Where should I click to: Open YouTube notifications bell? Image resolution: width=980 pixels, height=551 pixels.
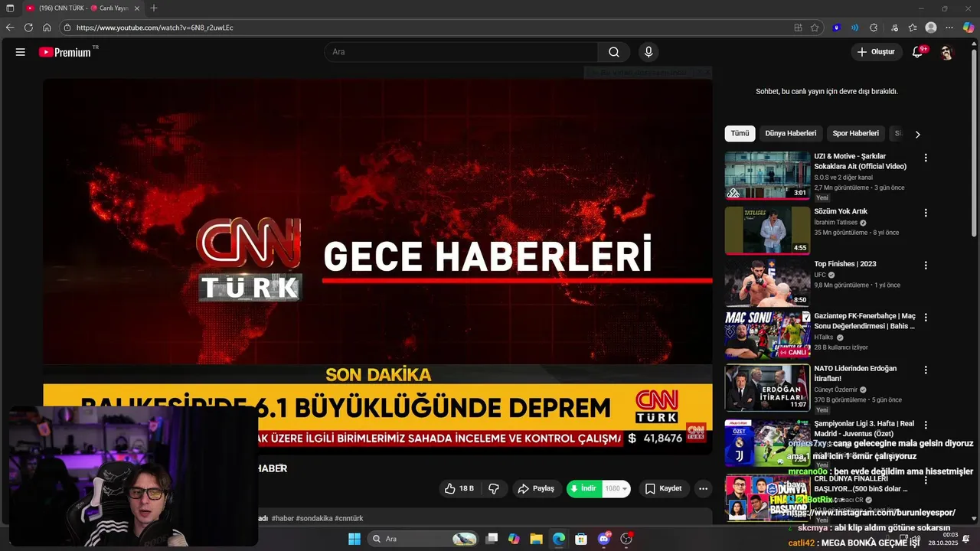[x=917, y=52]
